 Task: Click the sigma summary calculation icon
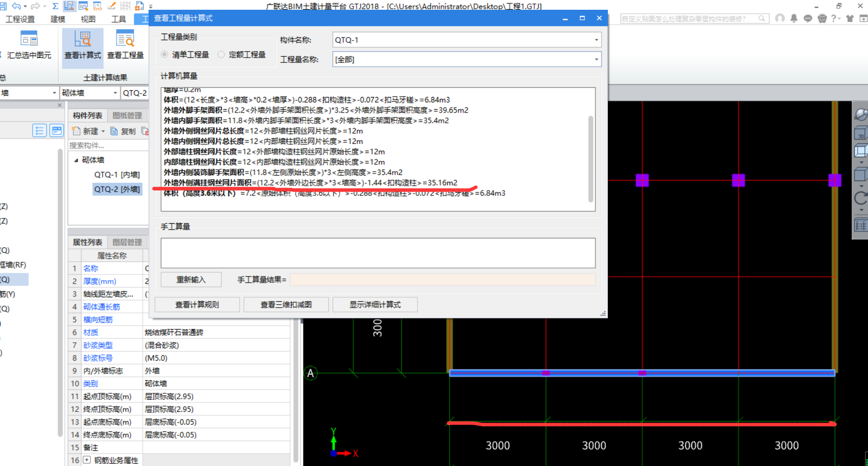coord(55,6)
